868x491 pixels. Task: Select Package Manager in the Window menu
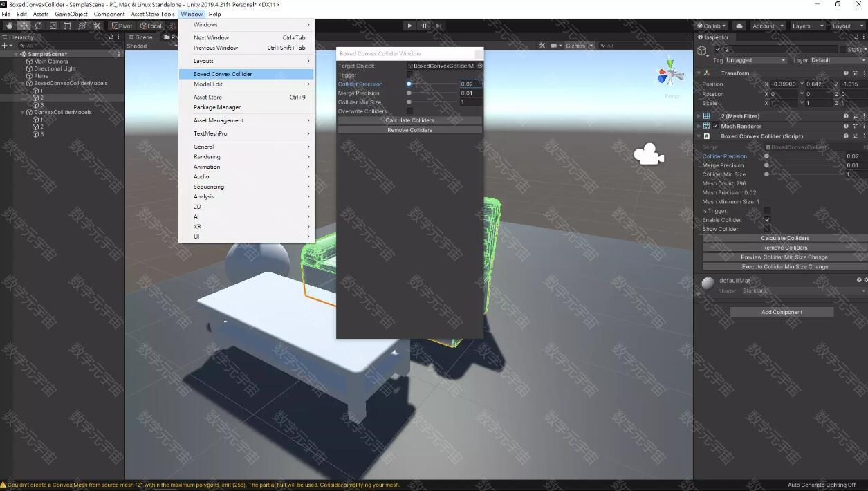point(246,107)
